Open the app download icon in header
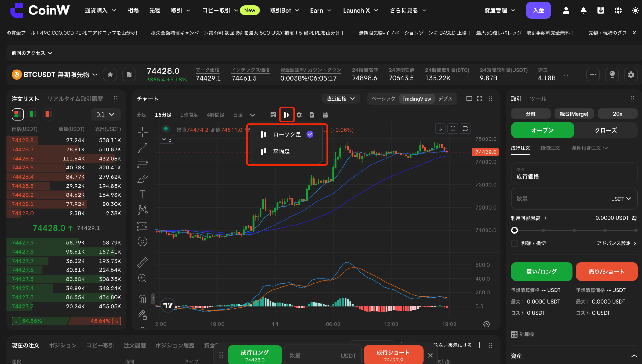This screenshot has height=364, width=642. click(601, 11)
